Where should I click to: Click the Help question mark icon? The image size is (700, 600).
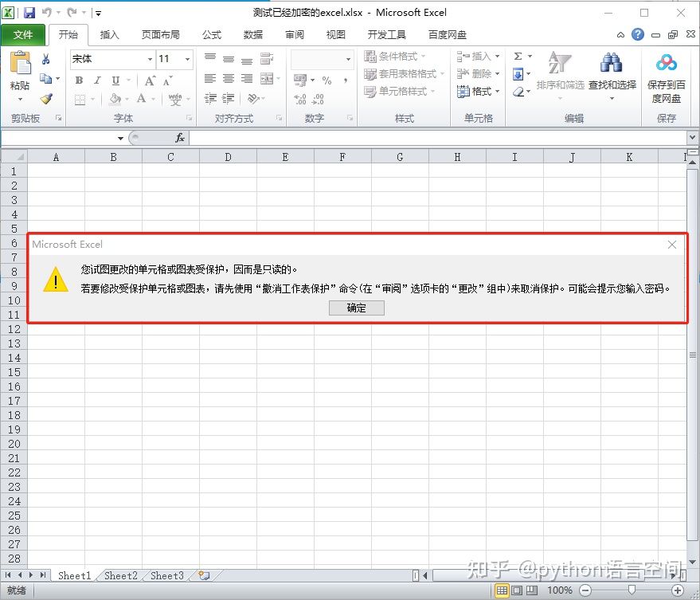tap(638, 34)
